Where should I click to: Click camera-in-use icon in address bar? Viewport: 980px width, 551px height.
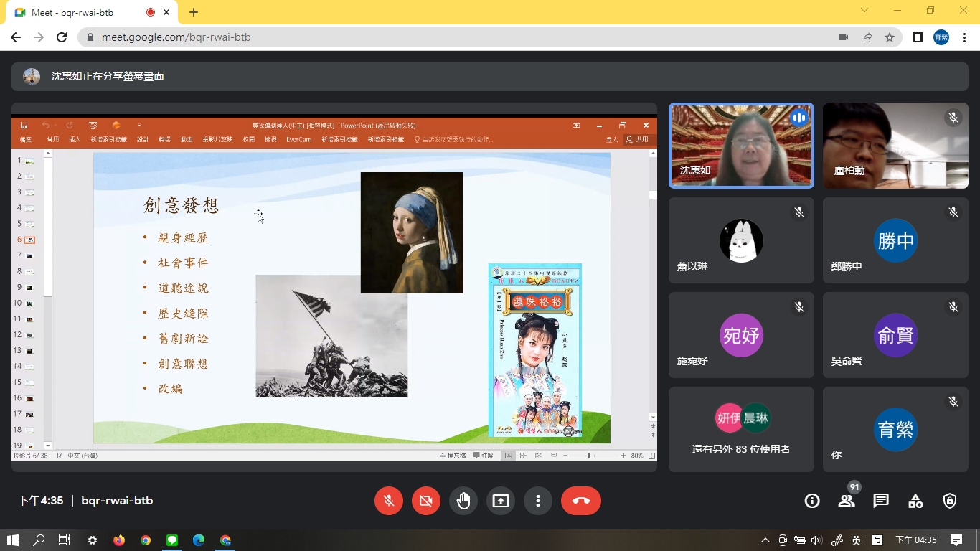tap(844, 37)
